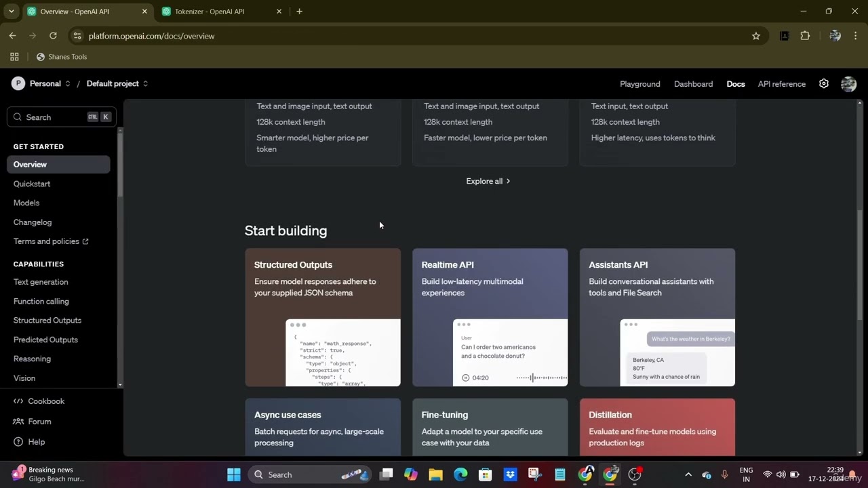This screenshot has width=868, height=488.
Task: Open the Async use cases card
Action: 323,427
